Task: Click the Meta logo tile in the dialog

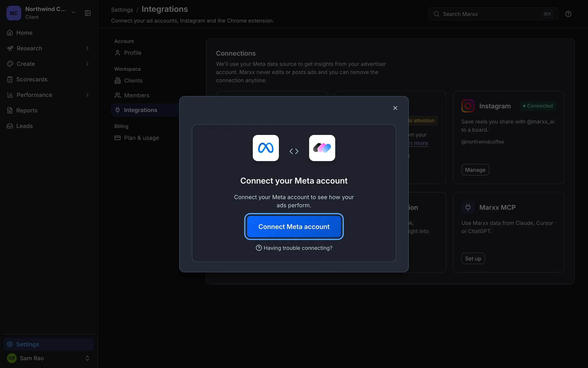Action: [x=266, y=148]
